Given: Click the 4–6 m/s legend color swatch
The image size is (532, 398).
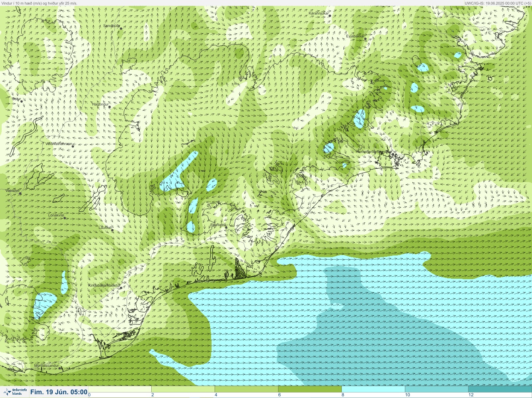Looking at the screenshot, I should pyautogui.click(x=246, y=389).
